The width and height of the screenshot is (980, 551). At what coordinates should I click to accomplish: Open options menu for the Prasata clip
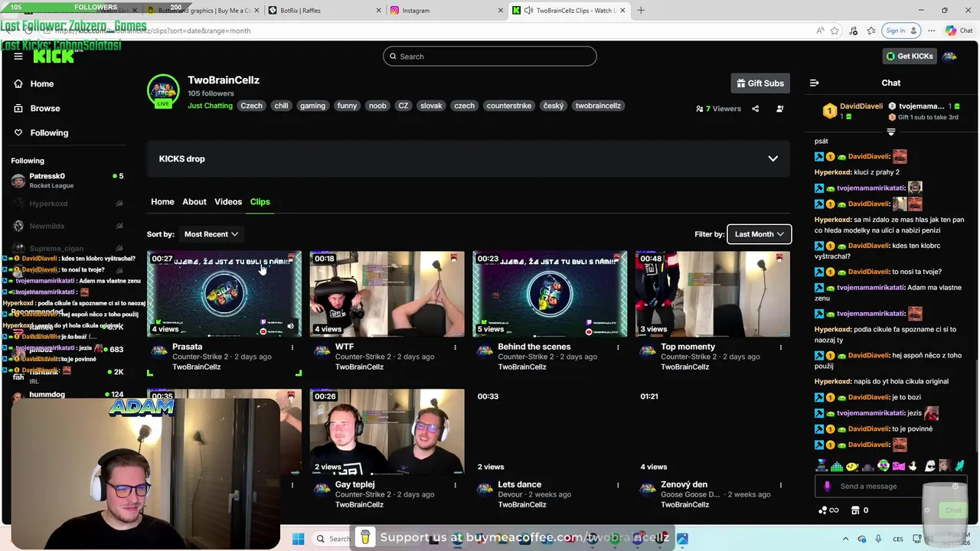pyautogui.click(x=292, y=347)
